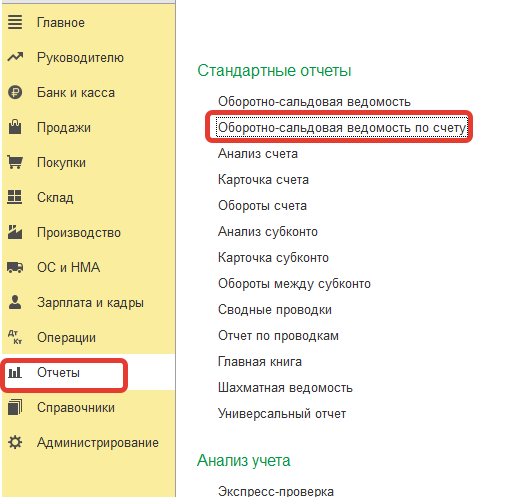
Task: Open the Анализ счета report
Action: 258,154
